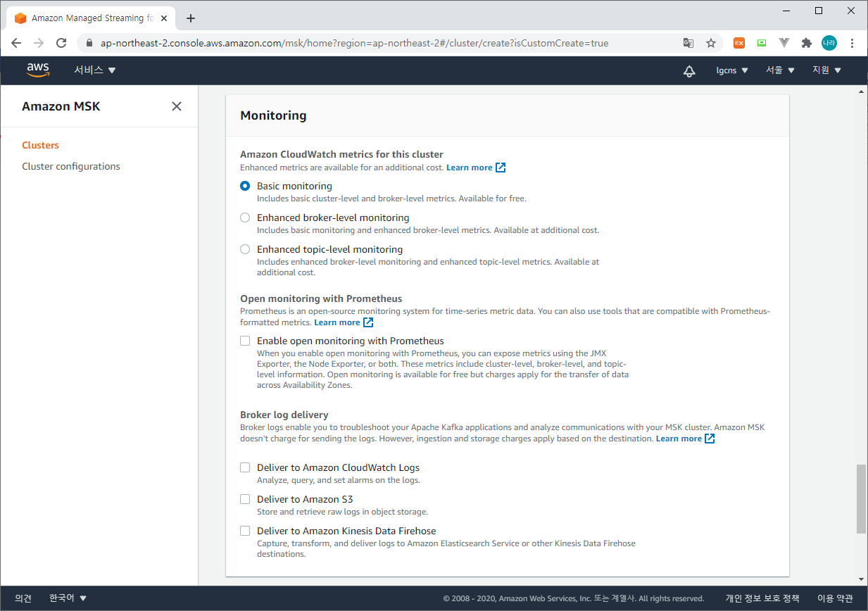Click the scrollbar down arrow
Image resolution: width=868 pixels, height=611 pixels.
[x=861, y=579]
